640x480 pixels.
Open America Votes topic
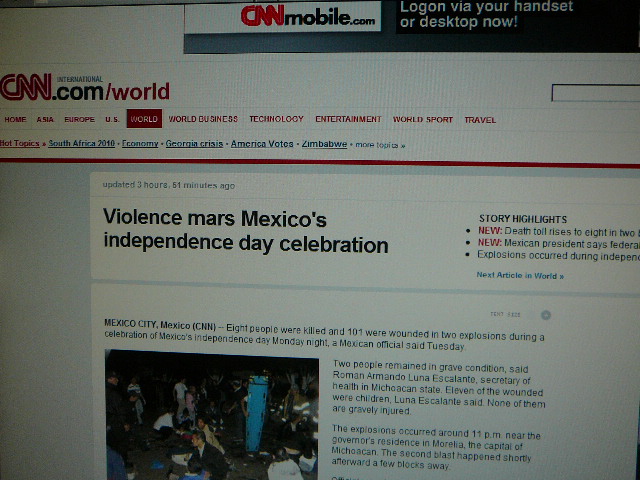(x=262, y=144)
